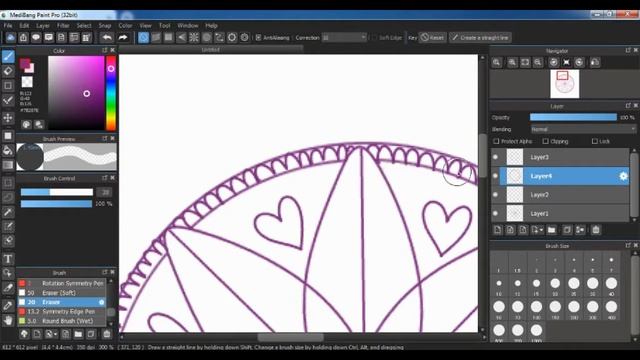The image size is (640, 360).
Task: Toggle the AntiAliasing checkbox
Action: pos(258,38)
